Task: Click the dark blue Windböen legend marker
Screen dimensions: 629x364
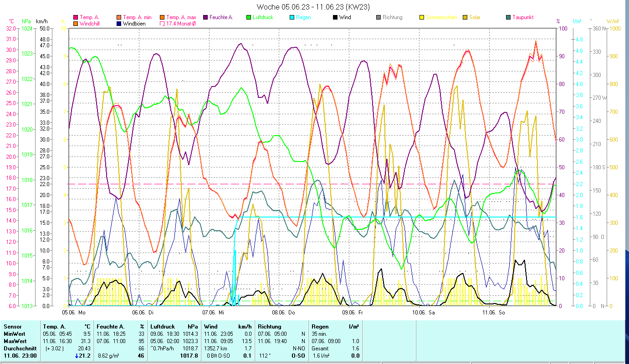Action: 119,24
